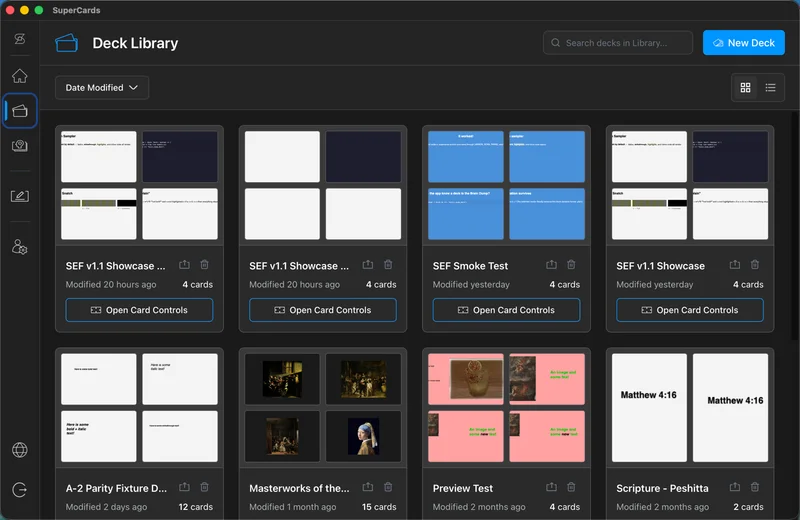Open the blue SEF Smoke Test preview thumbnails
The image size is (800, 520).
point(506,185)
